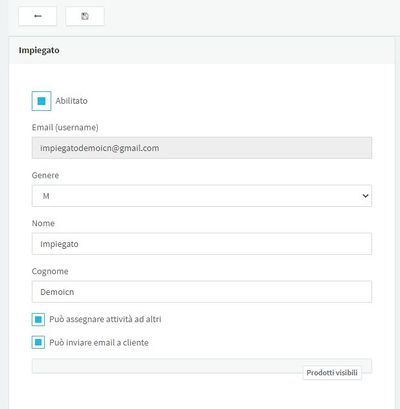
Task: Click the Genere field label
Action: pos(45,175)
